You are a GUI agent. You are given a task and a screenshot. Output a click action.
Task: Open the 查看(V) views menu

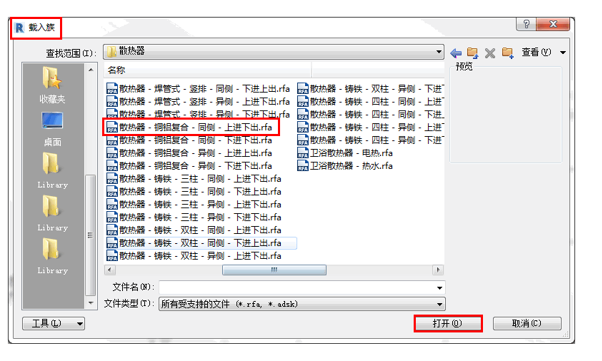544,52
